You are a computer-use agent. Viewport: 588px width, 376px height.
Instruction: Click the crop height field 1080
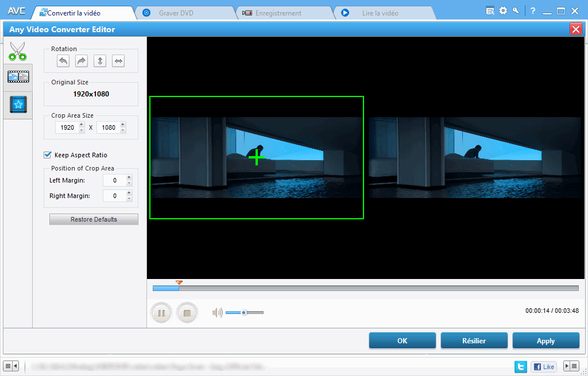109,127
